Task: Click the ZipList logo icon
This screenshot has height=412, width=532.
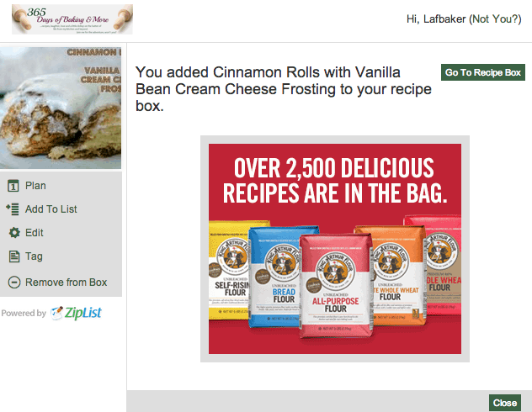Action: coord(57,313)
